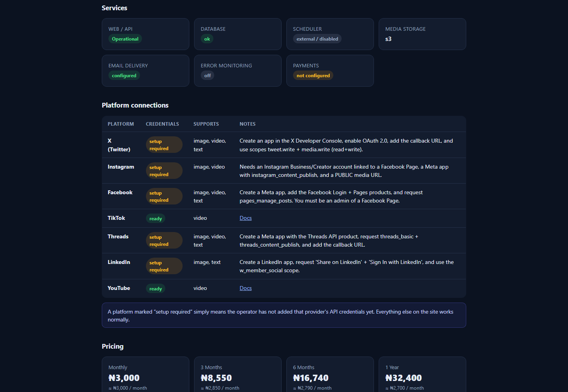Click the SUPPORTS column header

point(206,124)
